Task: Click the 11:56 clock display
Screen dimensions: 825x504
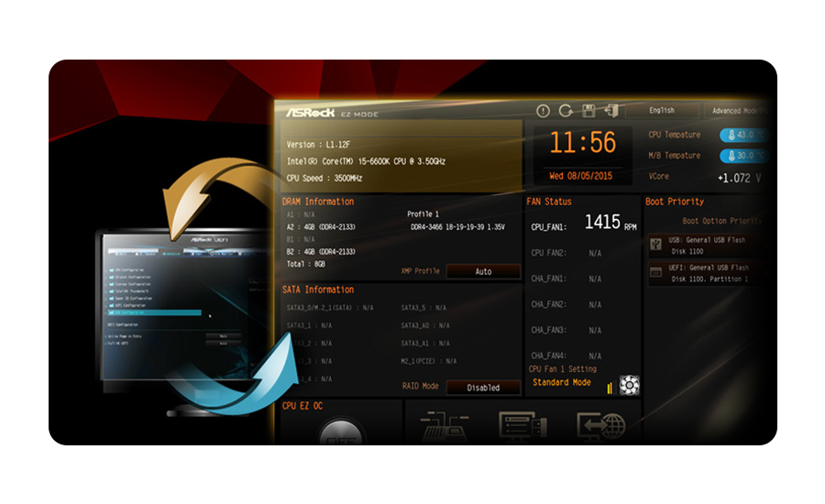Action: 583,143
